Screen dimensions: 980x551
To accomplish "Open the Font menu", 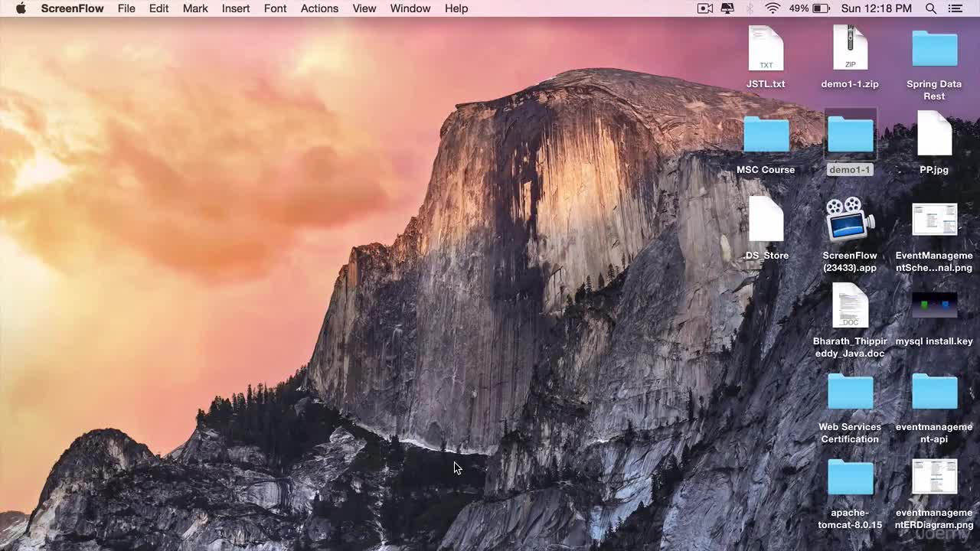I will point(275,8).
